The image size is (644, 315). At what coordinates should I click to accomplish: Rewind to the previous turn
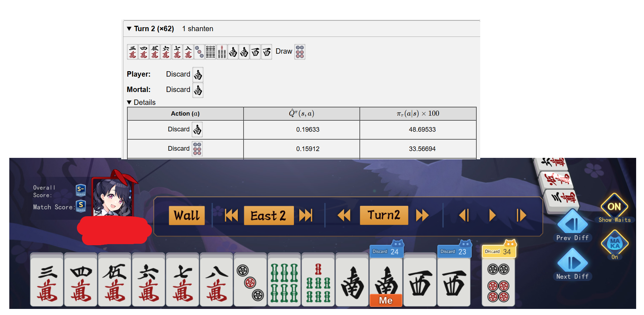[x=344, y=215]
